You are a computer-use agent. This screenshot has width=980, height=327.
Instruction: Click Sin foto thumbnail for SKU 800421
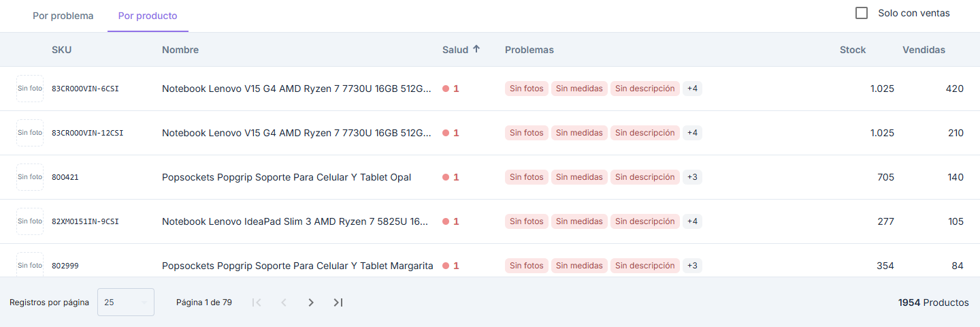(x=30, y=177)
